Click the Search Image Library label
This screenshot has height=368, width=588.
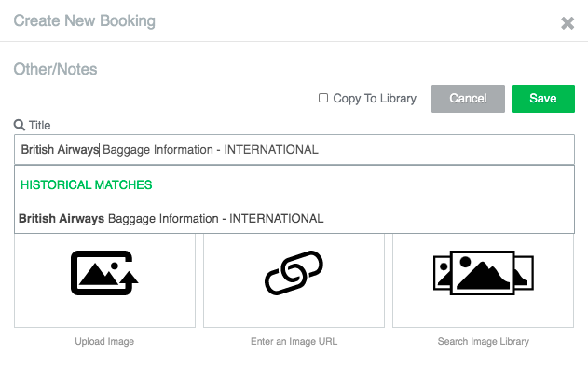484,341
